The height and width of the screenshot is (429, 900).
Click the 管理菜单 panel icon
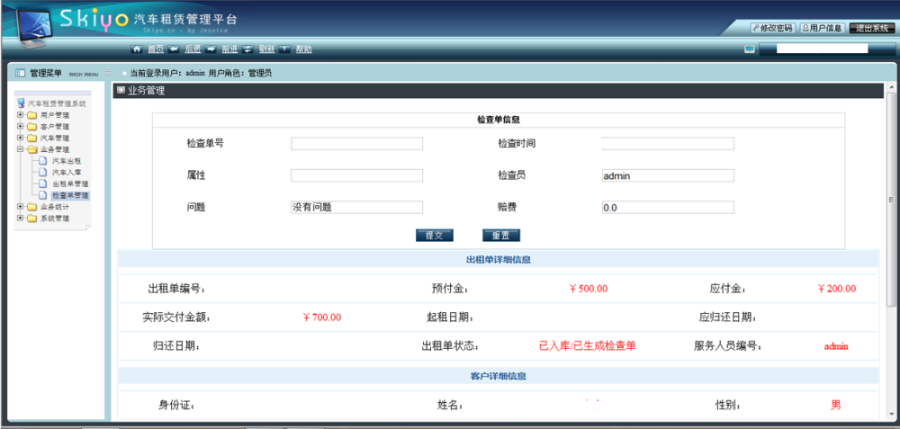(x=20, y=73)
